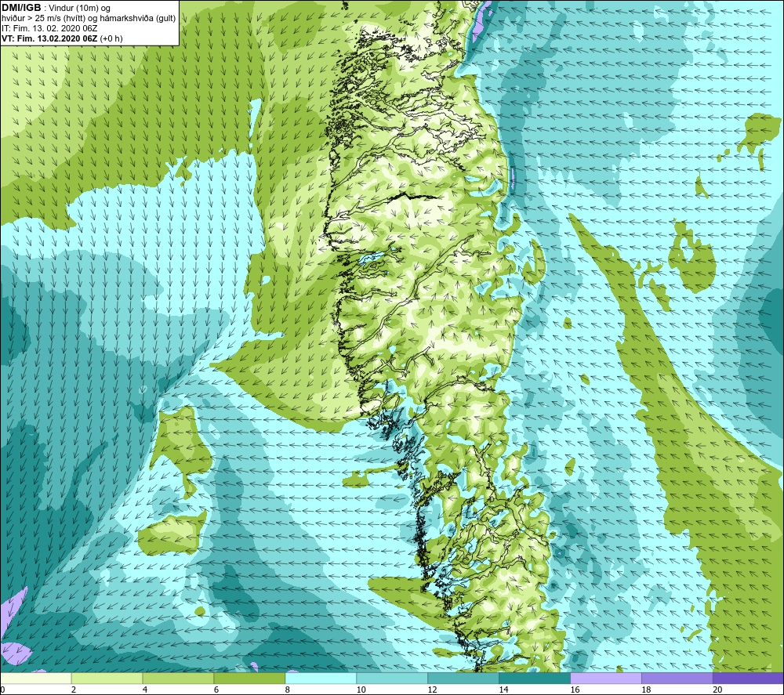Click the scale label '14'

coord(503,690)
